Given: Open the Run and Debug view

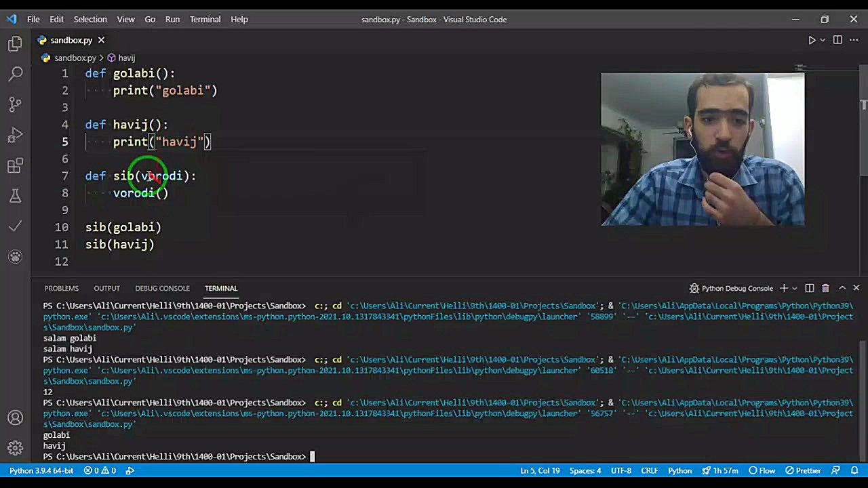Looking at the screenshot, I should [15, 136].
